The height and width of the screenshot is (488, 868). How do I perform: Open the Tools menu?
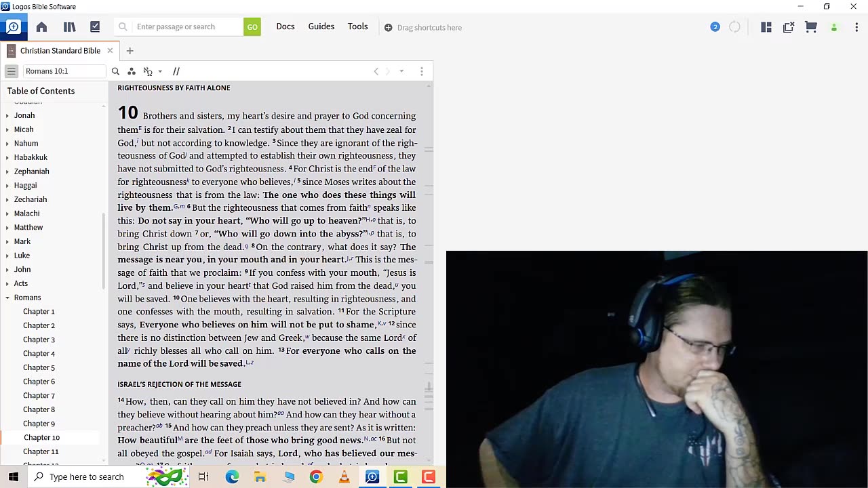[358, 26]
